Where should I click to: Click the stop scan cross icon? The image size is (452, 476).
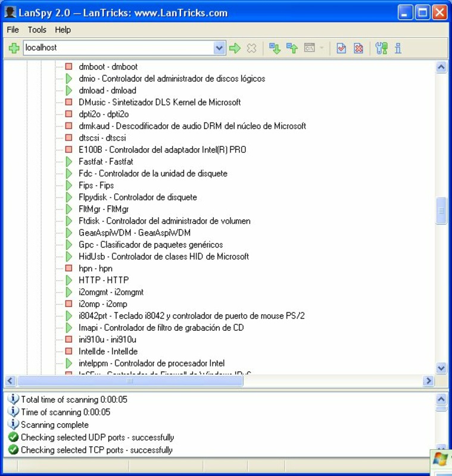point(251,48)
